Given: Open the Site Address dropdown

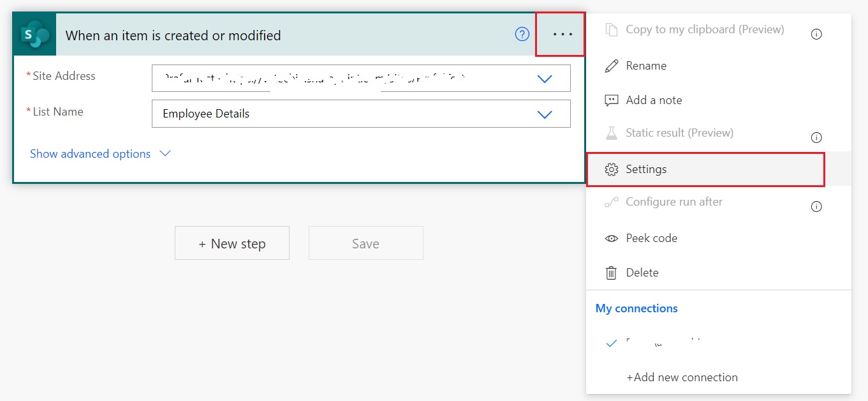Looking at the screenshot, I should click(545, 78).
